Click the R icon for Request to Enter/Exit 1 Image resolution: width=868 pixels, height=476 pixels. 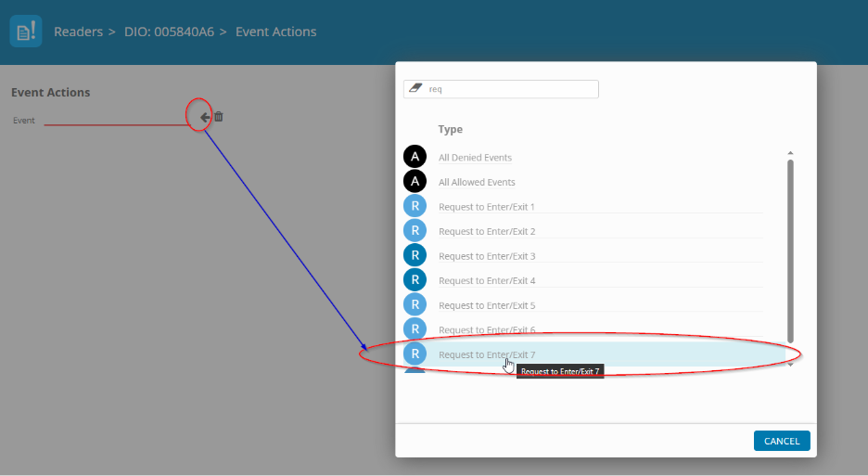click(x=415, y=206)
